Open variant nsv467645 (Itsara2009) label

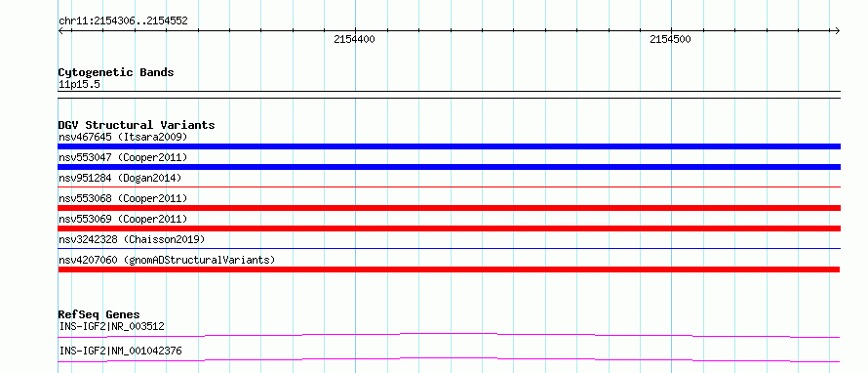coord(123,137)
